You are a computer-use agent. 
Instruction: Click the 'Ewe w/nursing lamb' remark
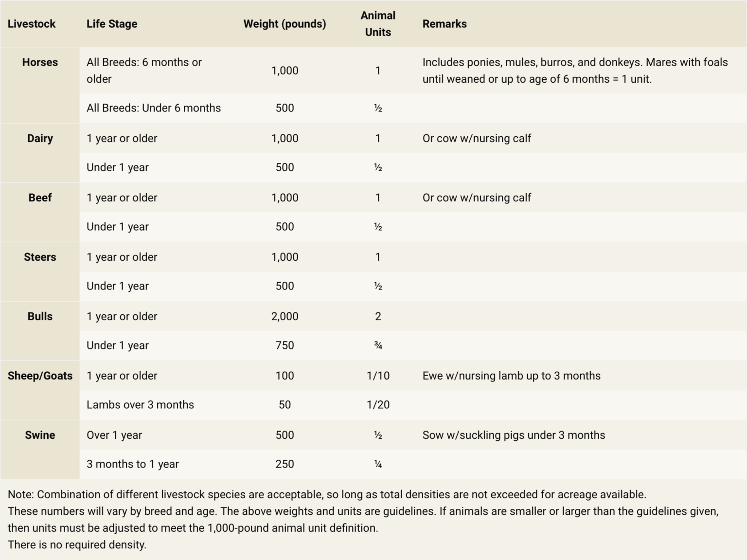(x=511, y=376)
